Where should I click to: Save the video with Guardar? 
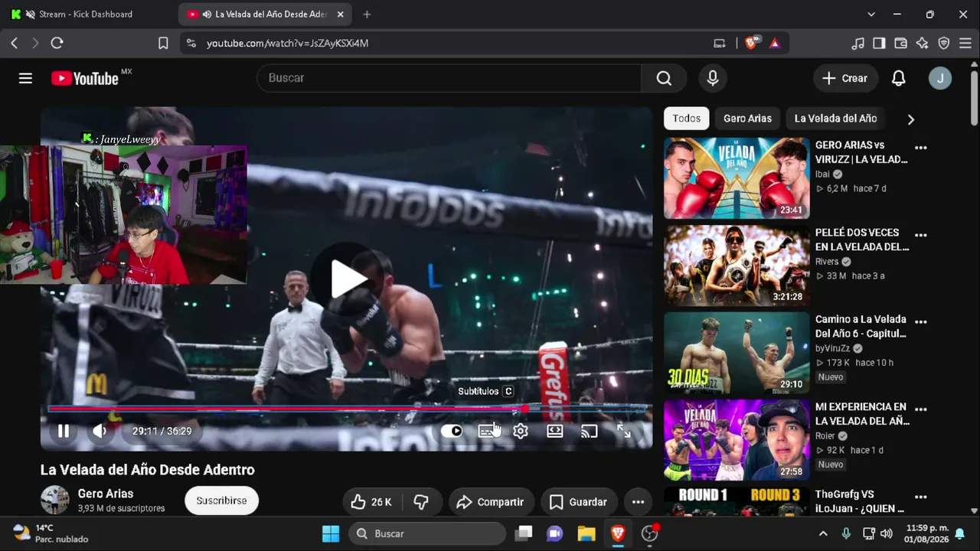pos(579,502)
